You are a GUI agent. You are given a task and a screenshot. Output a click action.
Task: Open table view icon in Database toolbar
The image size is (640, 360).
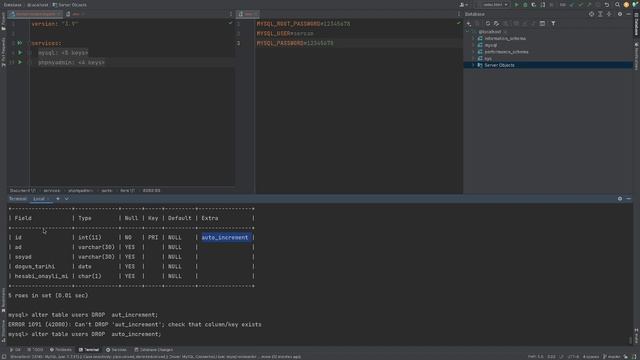coord(542,24)
